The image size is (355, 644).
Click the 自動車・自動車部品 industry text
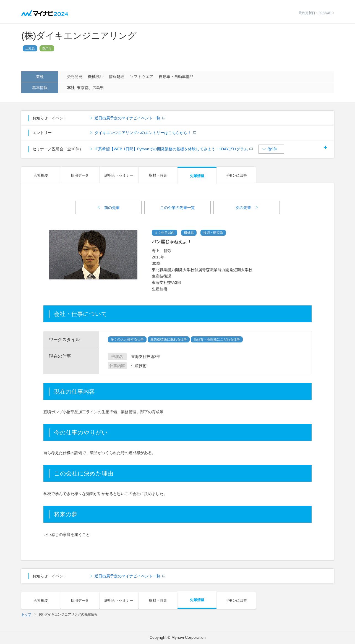[x=176, y=77]
